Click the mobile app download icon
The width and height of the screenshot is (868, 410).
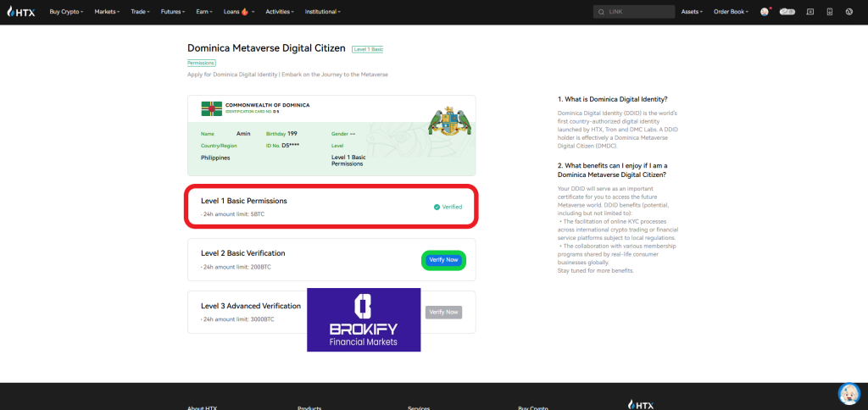tap(829, 12)
